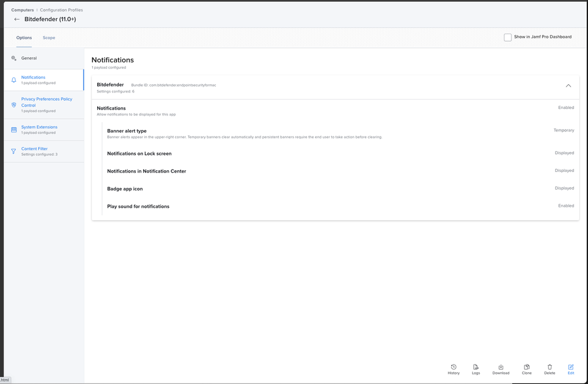This screenshot has width=588, height=384.
Task: Click the Bundle ID text for Bitdefender
Action: pos(174,85)
